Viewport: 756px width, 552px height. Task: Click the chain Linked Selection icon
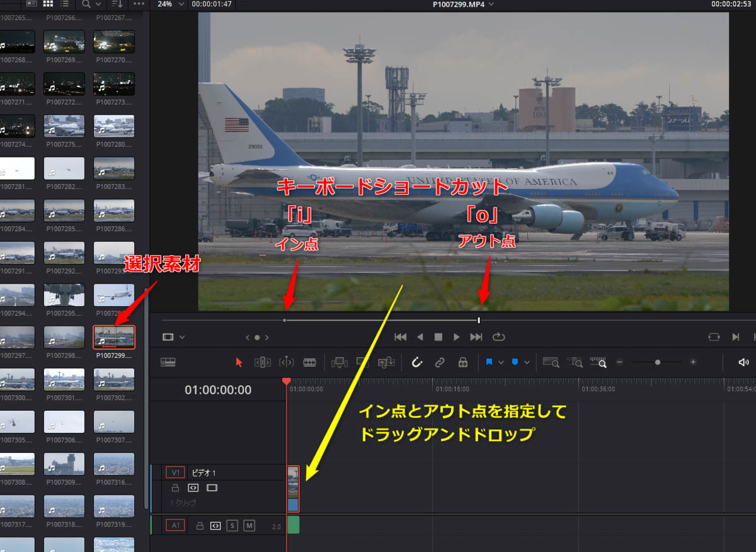[440, 362]
